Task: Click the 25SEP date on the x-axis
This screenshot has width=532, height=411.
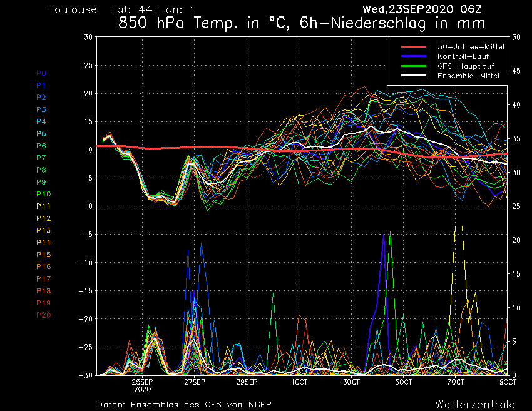Action: click(142, 382)
